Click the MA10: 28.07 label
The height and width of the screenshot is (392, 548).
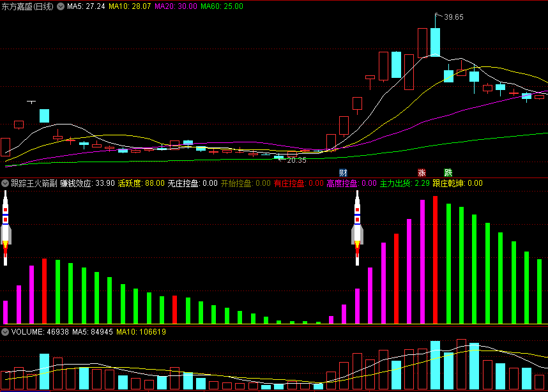(130, 6)
